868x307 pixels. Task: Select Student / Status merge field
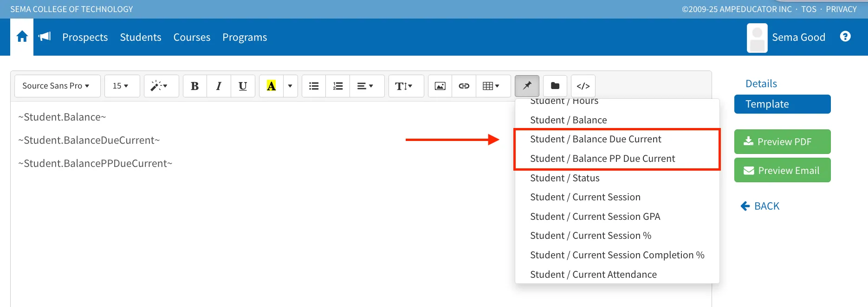pyautogui.click(x=617, y=178)
